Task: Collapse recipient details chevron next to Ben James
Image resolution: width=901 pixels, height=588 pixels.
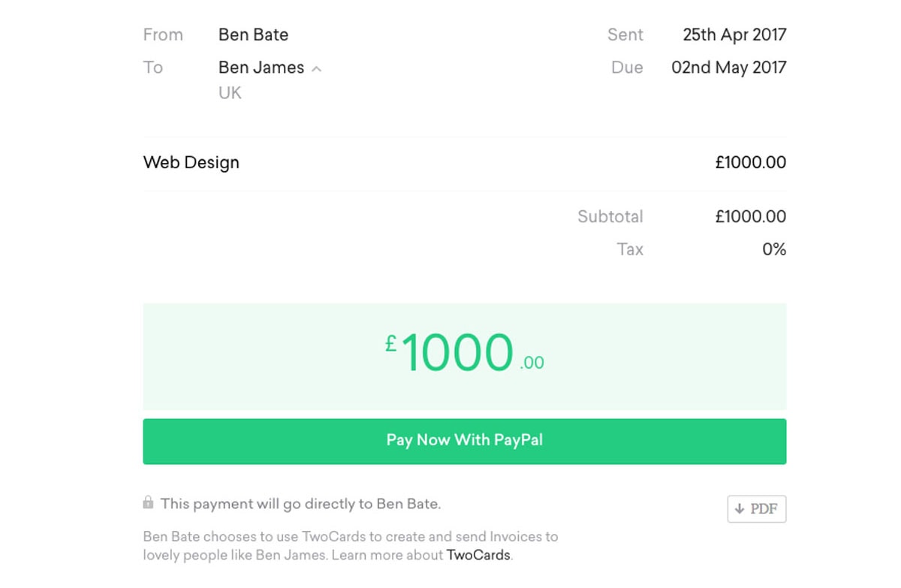Action: coord(317,69)
